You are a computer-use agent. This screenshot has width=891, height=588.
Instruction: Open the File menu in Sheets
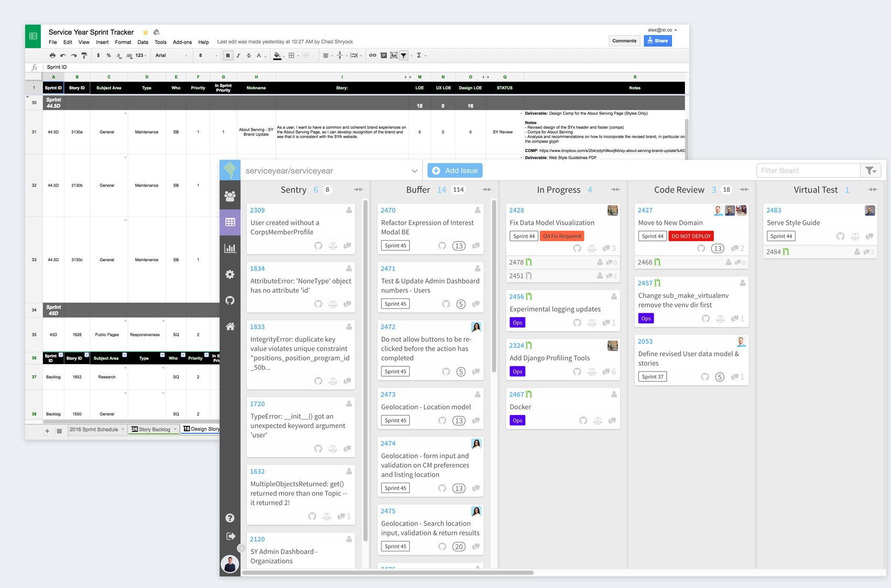pyautogui.click(x=53, y=42)
